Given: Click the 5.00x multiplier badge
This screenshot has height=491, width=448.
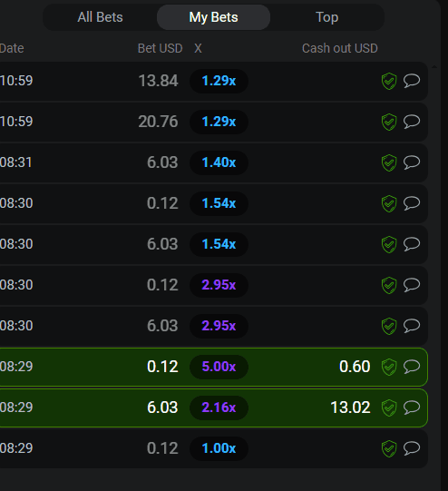Looking at the screenshot, I should coord(219,367).
